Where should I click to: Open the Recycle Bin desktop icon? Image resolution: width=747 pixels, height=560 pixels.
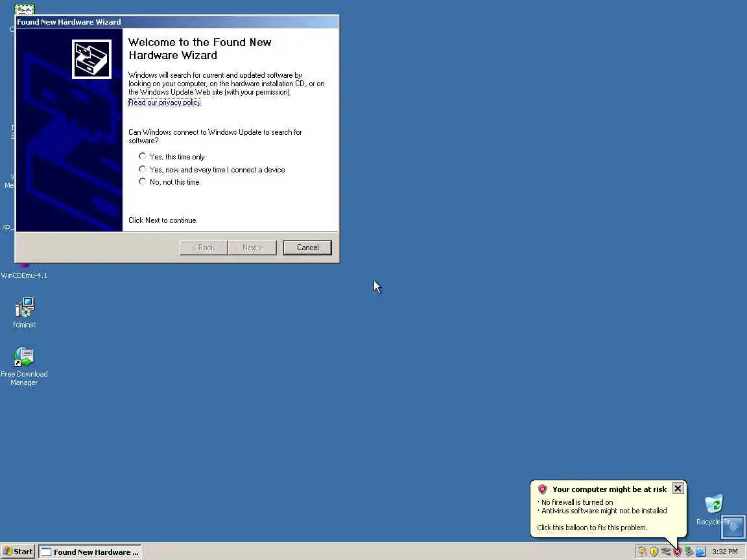pos(714,509)
